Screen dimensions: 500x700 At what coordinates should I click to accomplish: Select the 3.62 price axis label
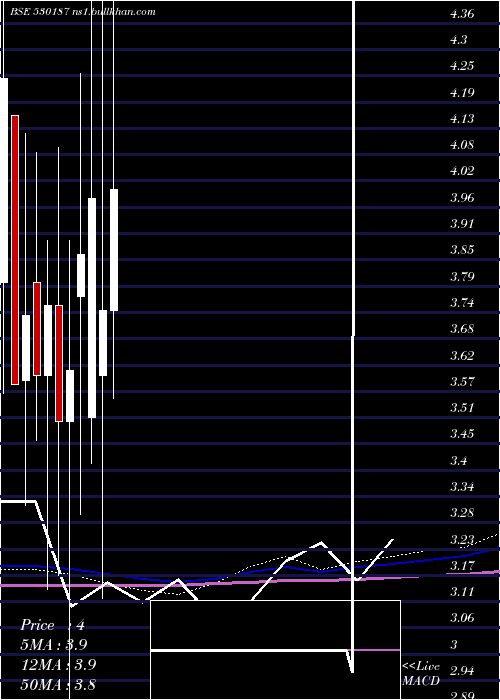[462, 355]
